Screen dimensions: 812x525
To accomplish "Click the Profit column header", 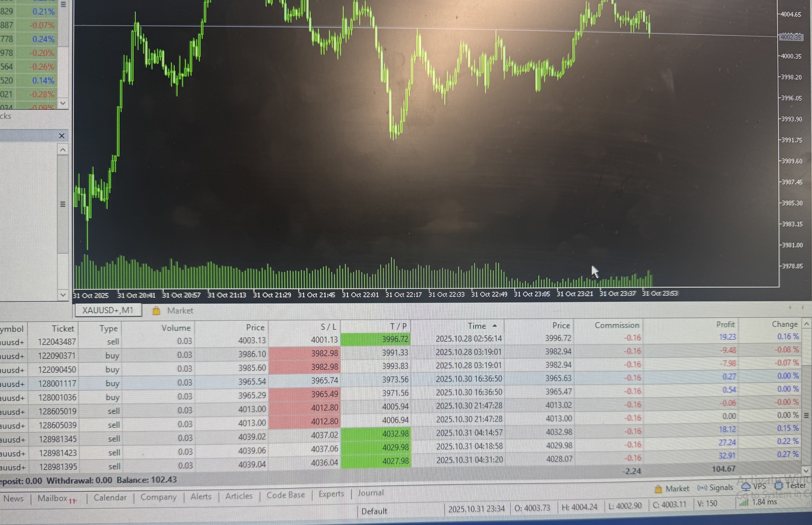I will pos(725,324).
